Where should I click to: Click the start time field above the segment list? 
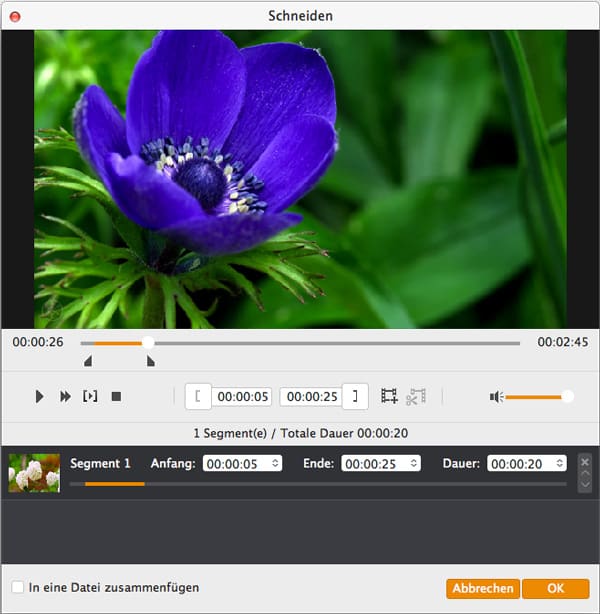click(x=244, y=397)
